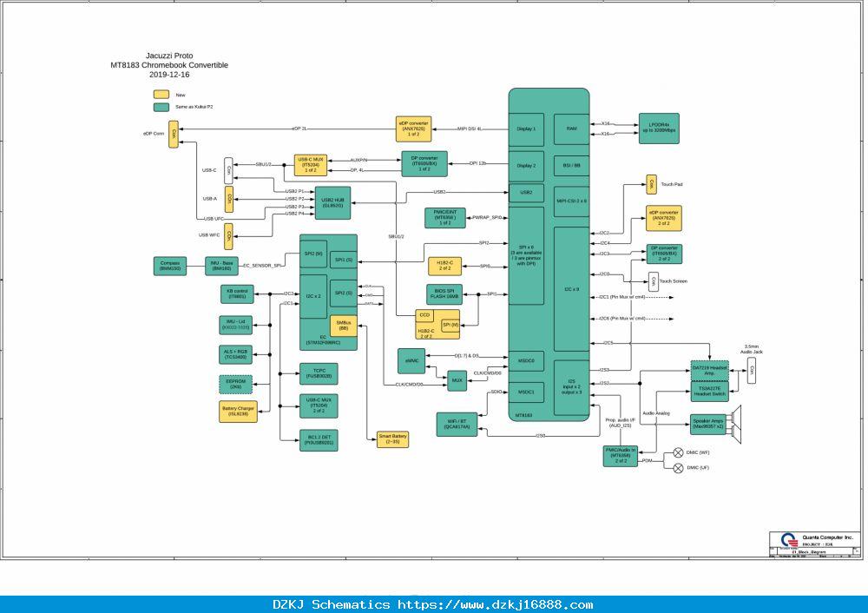Image resolution: width=868 pixels, height=613 pixels.
Task: Select the USB2 block inside MT8183
Action: 526,193
